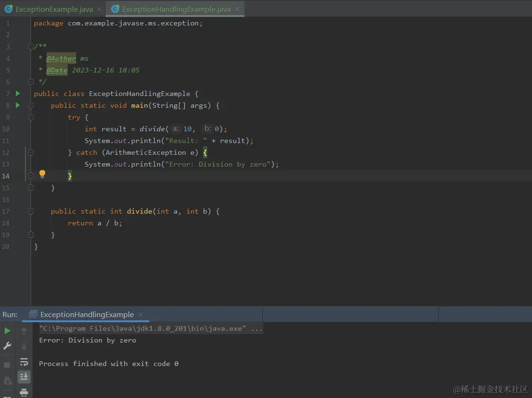Select the ExceptionHandlingExample.java editor tab
Image resolution: width=532 pixels, height=398 pixels.
(176, 9)
